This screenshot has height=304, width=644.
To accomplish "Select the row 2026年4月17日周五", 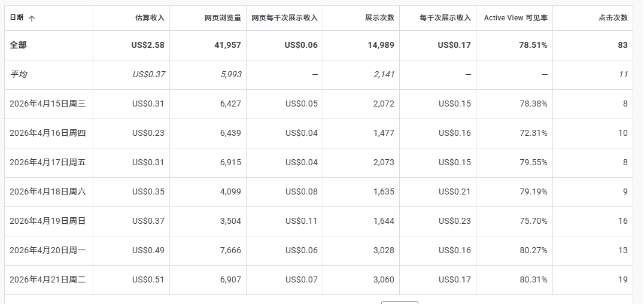I will coord(48,162).
